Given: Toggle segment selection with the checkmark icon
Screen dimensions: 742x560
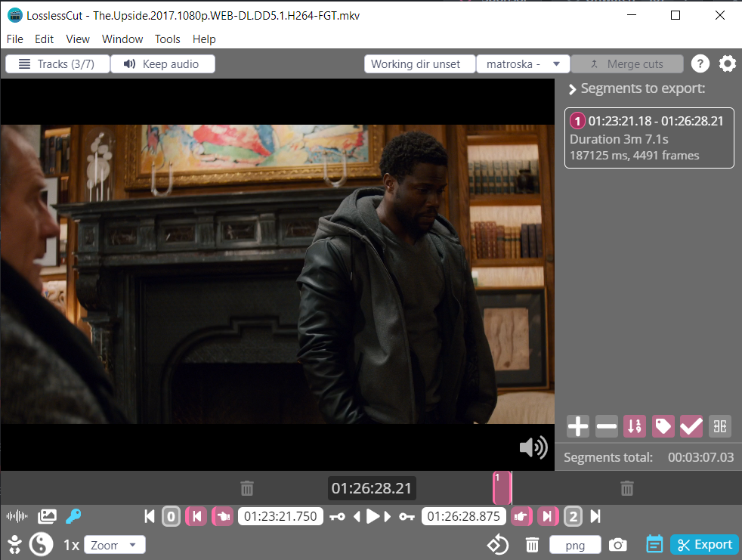Looking at the screenshot, I should tap(691, 426).
